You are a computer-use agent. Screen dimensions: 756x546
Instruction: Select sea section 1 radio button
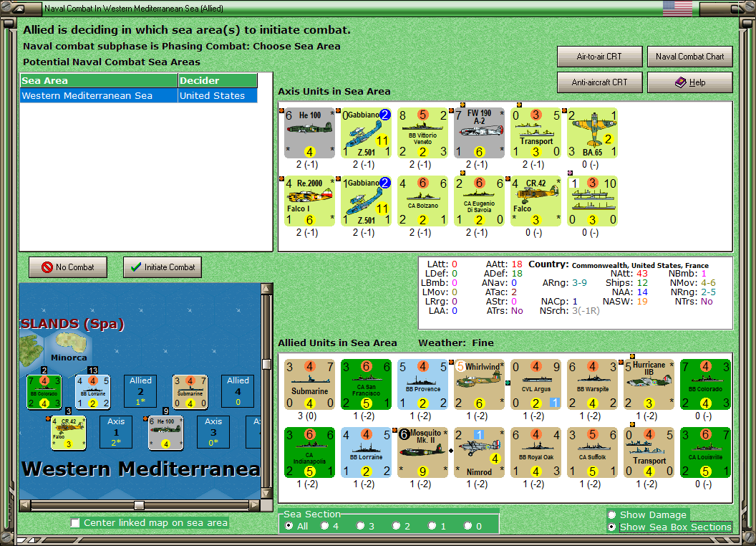click(432, 526)
